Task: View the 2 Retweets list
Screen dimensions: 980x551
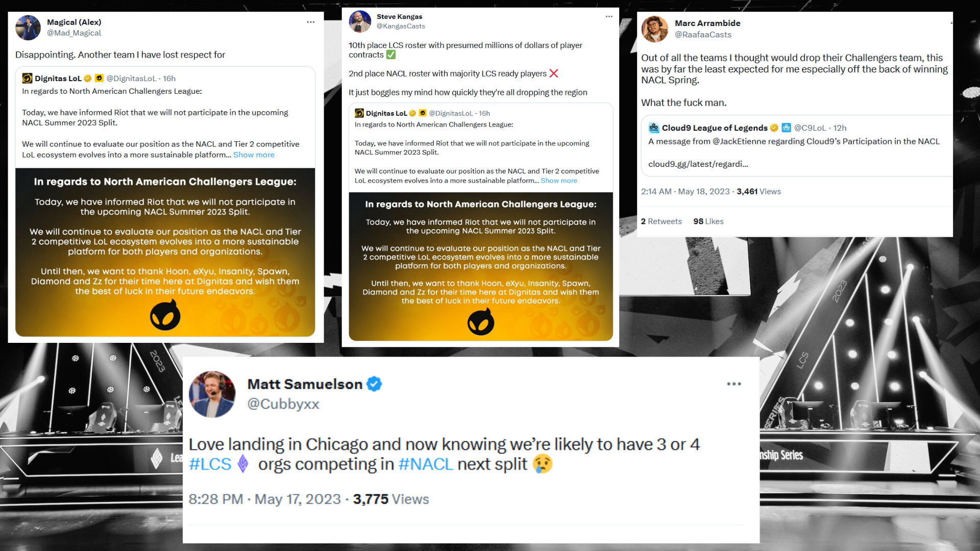Action: coord(661,221)
